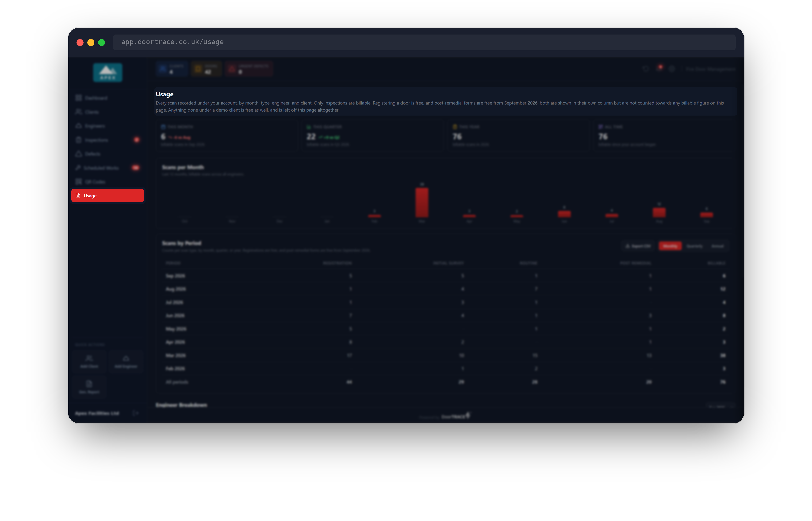Open Clients in the sidebar
The width and height of the screenshot is (812, 521).
coord(107,112)
